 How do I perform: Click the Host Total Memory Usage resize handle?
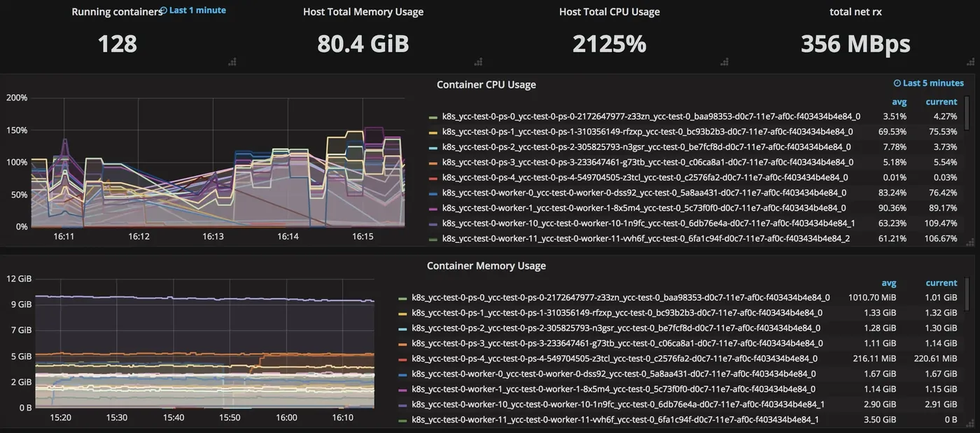click(477, 62)
